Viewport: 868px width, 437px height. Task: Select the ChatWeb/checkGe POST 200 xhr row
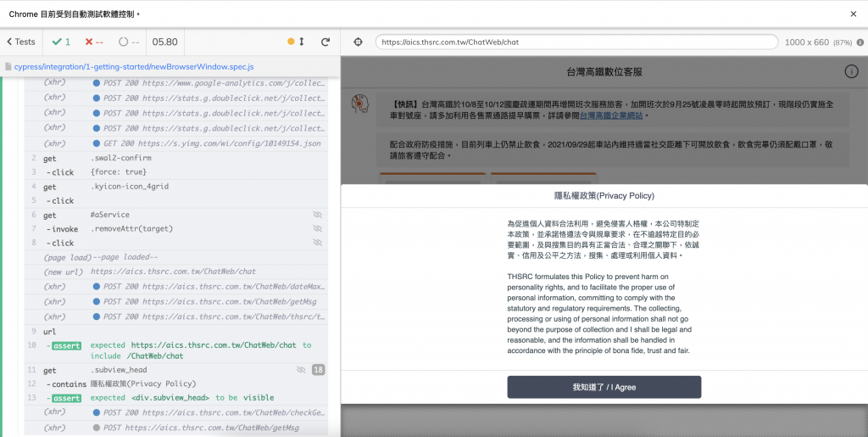coord(176,412)
